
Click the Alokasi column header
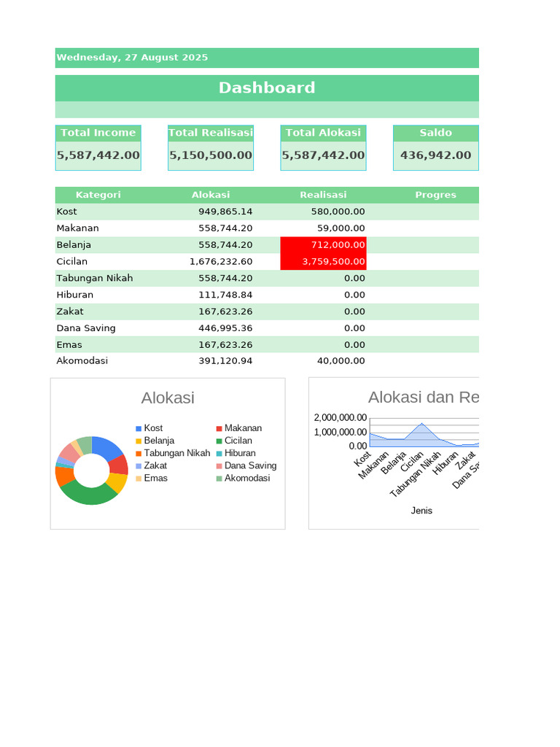211,195
